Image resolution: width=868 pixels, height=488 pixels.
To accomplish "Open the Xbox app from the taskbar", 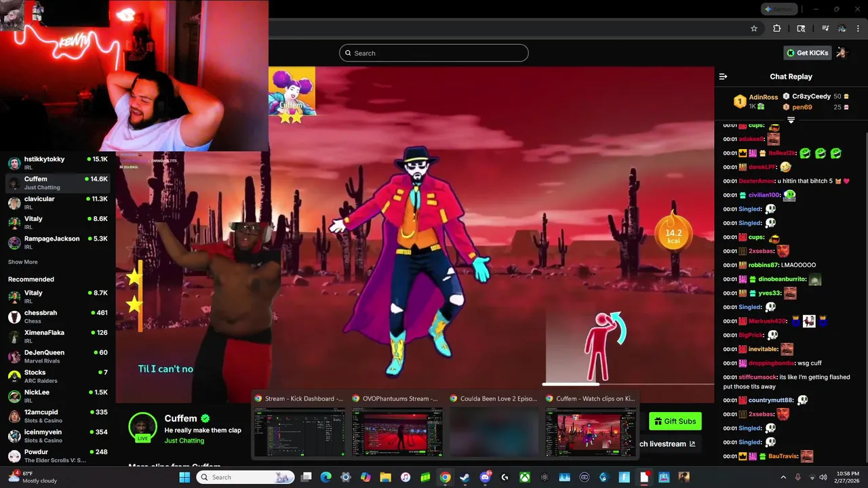I will [525, 477].
